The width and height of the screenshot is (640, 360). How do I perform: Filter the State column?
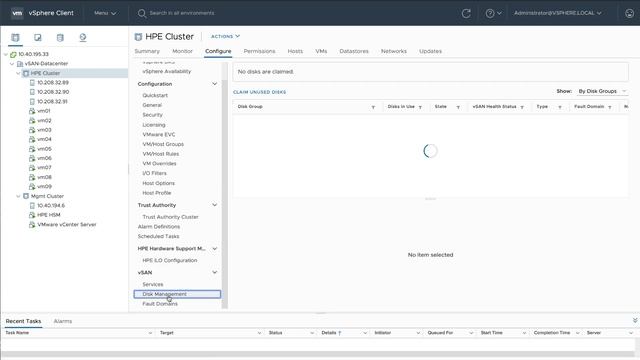458,107
